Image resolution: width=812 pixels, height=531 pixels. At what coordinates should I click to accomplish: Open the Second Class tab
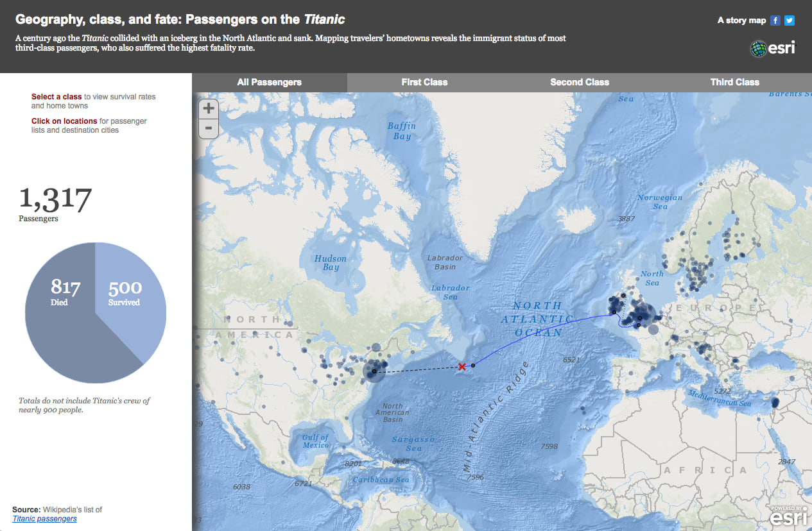coord(580,82)
